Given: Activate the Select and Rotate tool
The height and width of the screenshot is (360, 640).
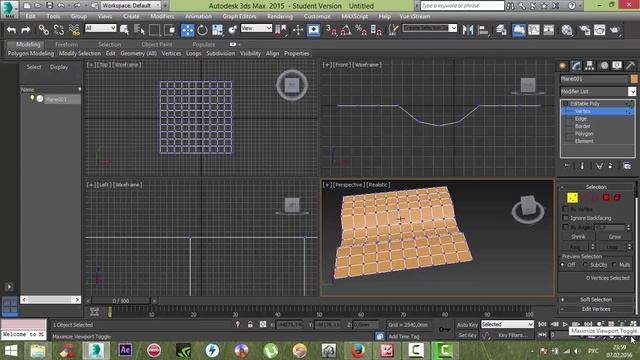Looking at the screenshot, I should [x=202, y=30].
